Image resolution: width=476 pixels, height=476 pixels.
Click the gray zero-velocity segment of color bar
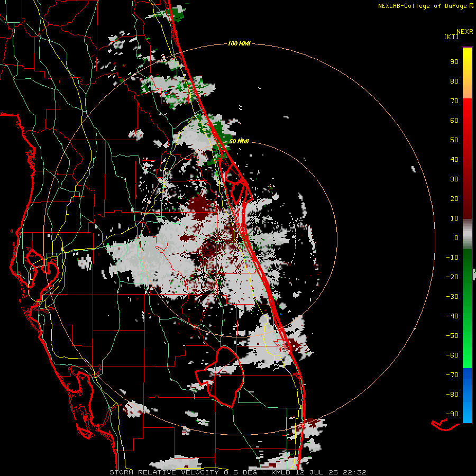click(467, 234)
